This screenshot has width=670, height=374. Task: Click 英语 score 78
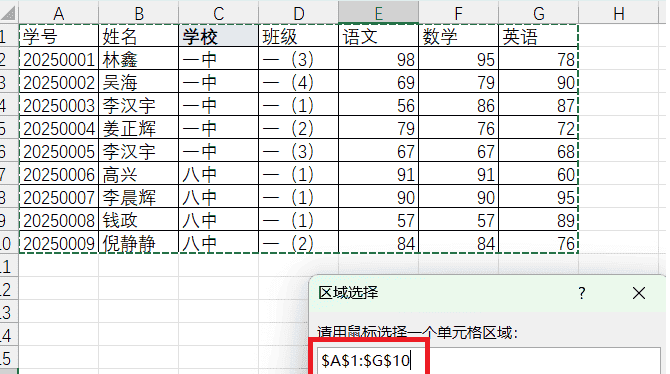click(538, 59)
